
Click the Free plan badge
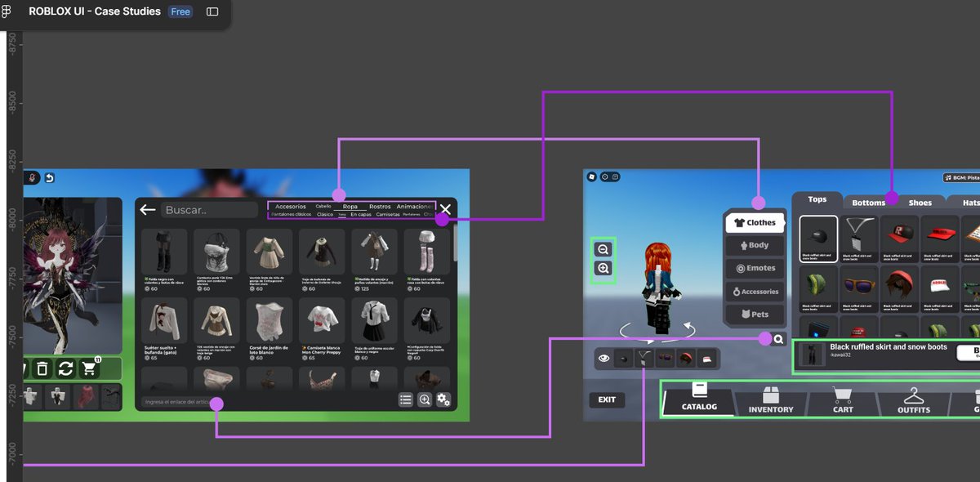pos(180,12)
